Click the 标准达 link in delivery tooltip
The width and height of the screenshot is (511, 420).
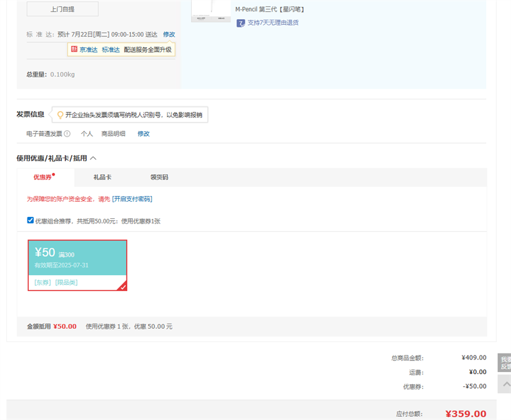(x=111, y=50)
